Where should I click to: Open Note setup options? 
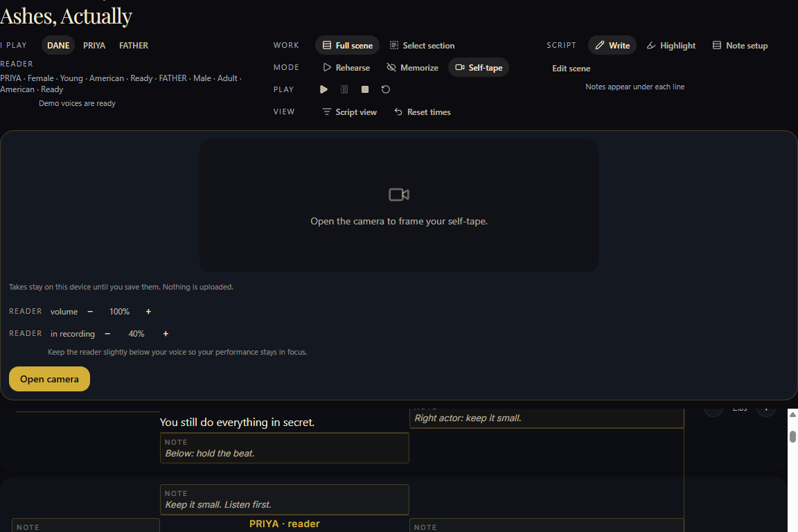[x=740, y=45]
